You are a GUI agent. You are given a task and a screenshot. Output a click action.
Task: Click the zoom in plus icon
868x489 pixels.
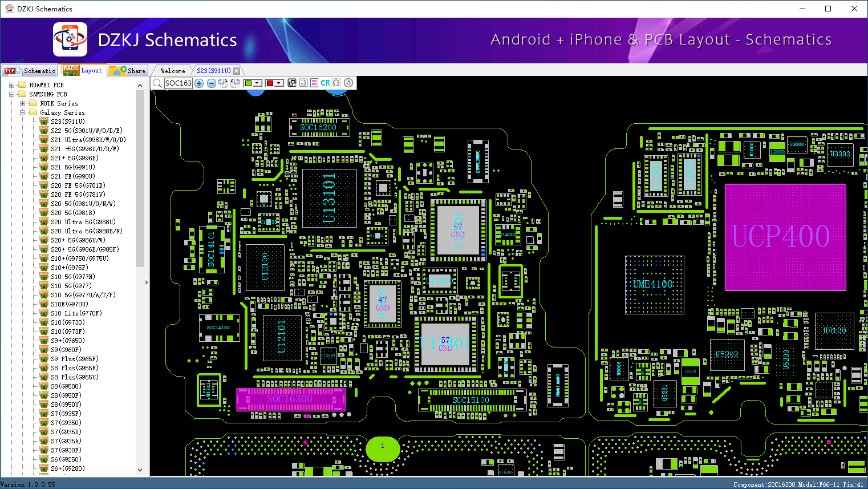199,83
